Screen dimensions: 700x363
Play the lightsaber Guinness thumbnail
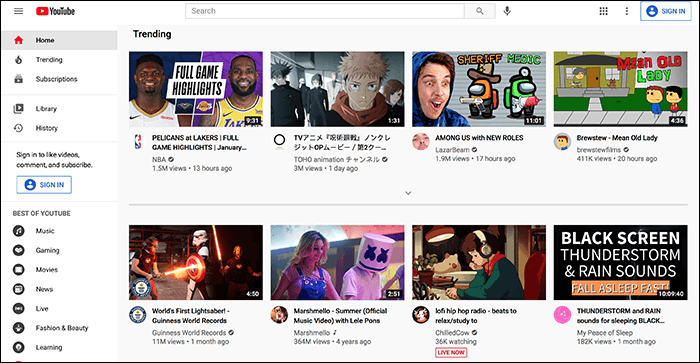coord(196,263)
